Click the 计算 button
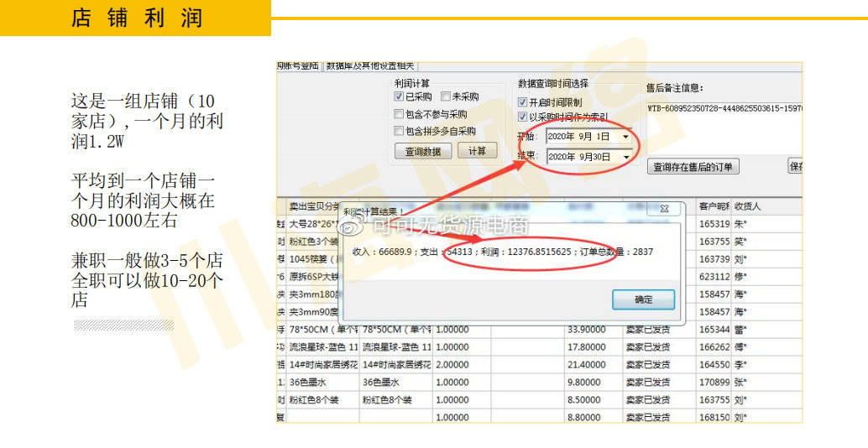The height and width of the screenshot is (448, 868). (x=477, y=150)
